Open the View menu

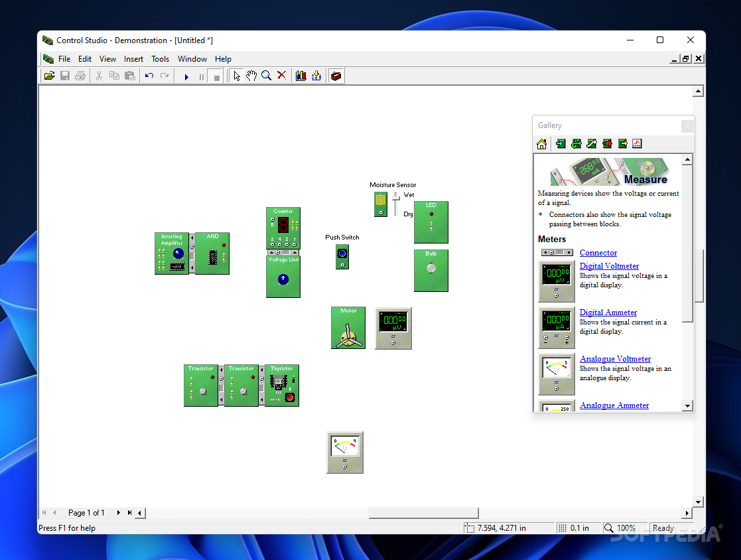coord(107,59)
